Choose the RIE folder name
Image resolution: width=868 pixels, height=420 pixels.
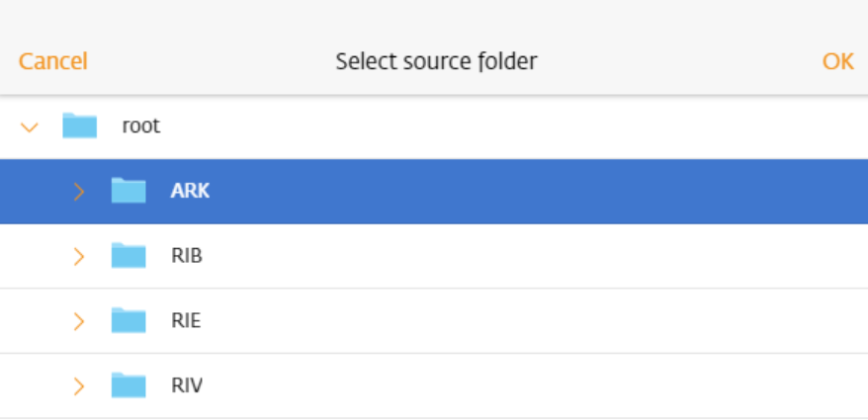click(186, 320)
